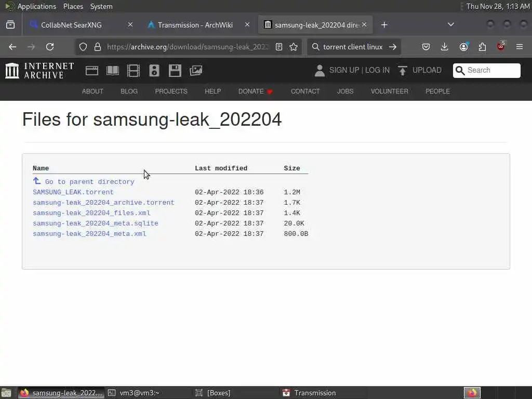The height and width of the screenshot is (399, 532).
Task: Open a new tab with plus button
Action: point(384,25)
